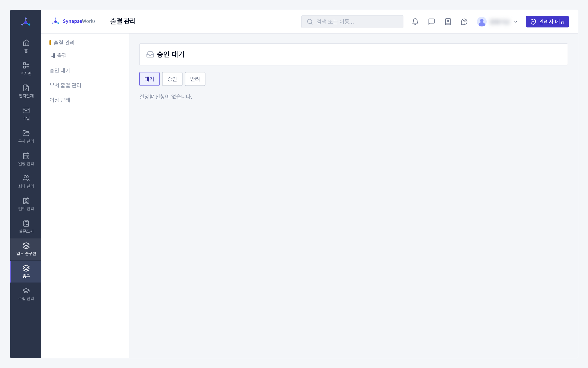This screenshot has height=368, width=588.
Task: Click the SynapseWorks header brand link
Action: [73, 21]
